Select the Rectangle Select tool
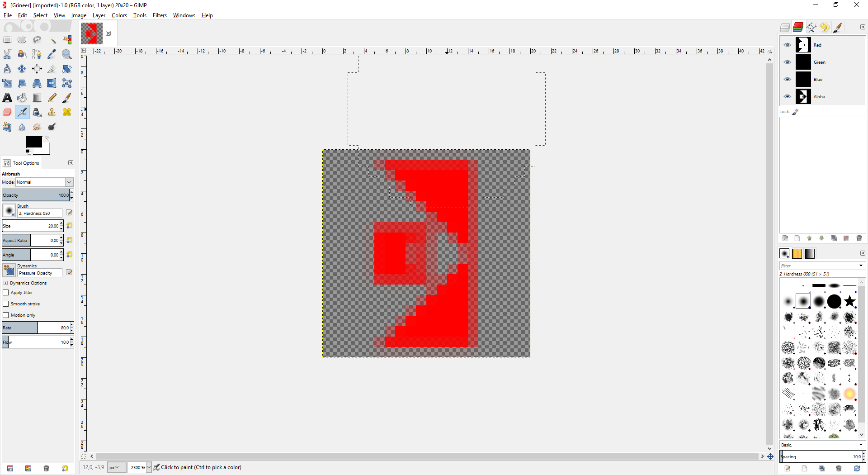The image size is (868, 475). [x=7, y=40]
